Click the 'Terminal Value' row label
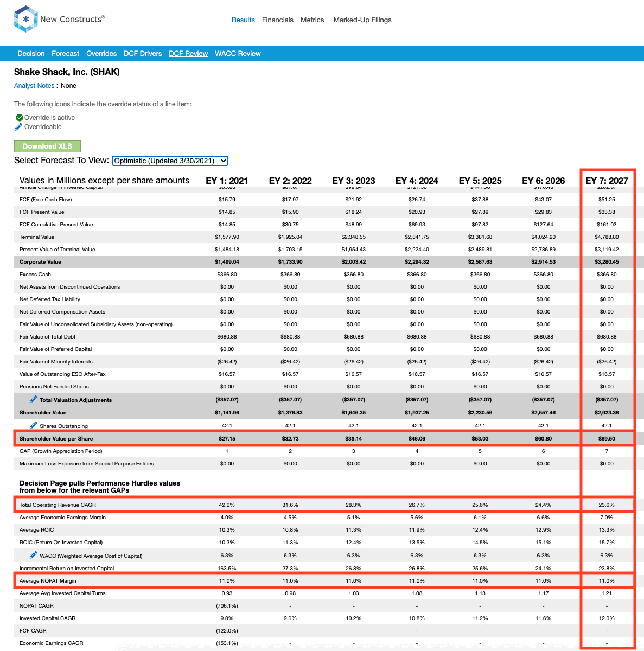This screenshot has width=644, height=651. 37,237
